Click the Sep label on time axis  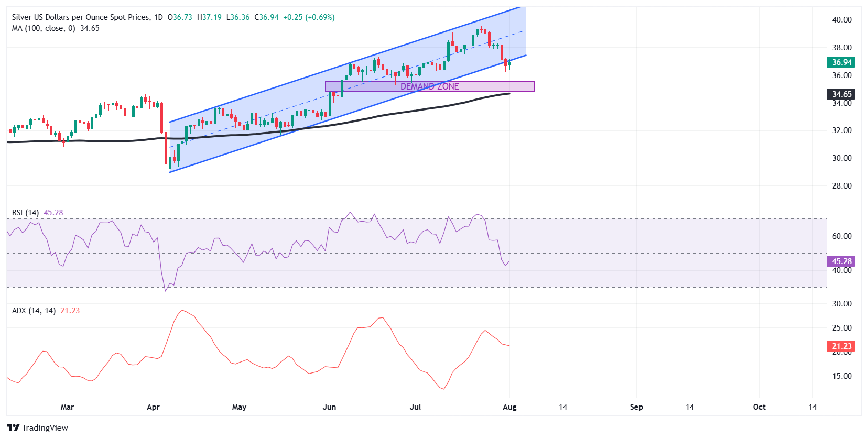(x=636, y=407)
